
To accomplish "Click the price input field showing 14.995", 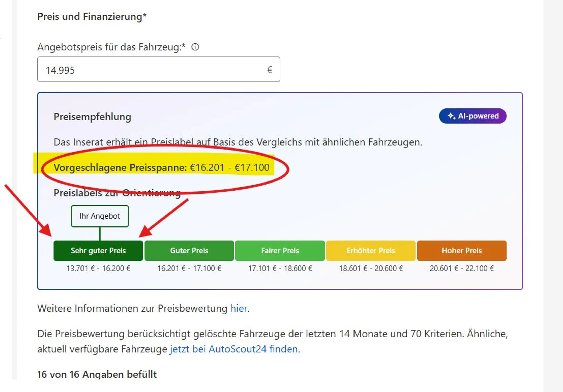I will pos(158,69).
